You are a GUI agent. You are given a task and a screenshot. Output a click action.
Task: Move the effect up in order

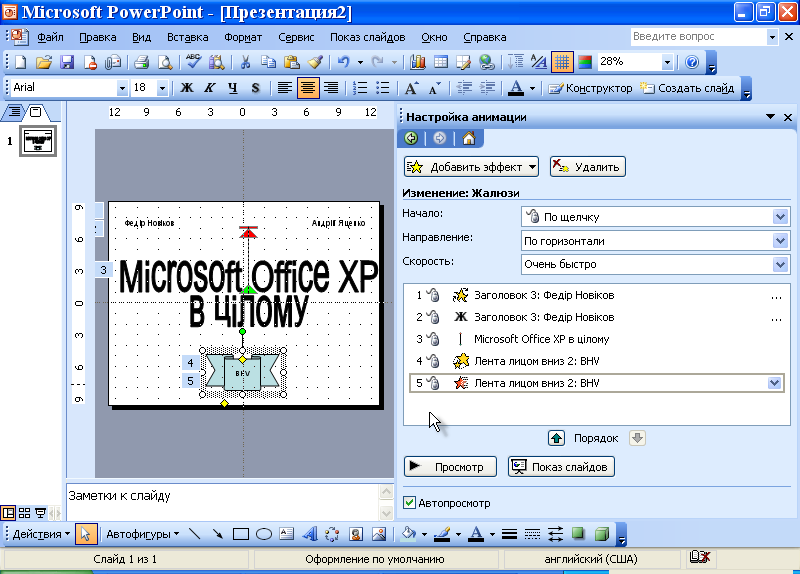point(556,438)
